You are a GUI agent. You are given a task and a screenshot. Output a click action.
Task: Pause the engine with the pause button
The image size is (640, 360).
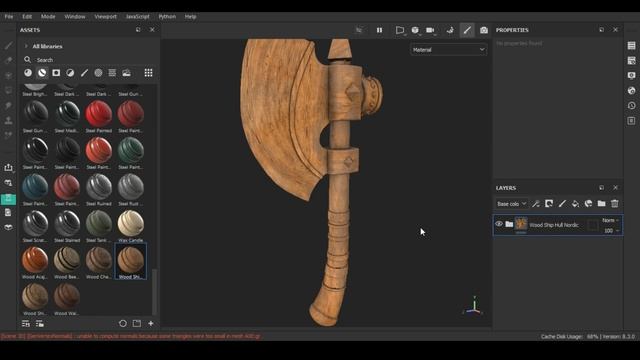[379, 30]
